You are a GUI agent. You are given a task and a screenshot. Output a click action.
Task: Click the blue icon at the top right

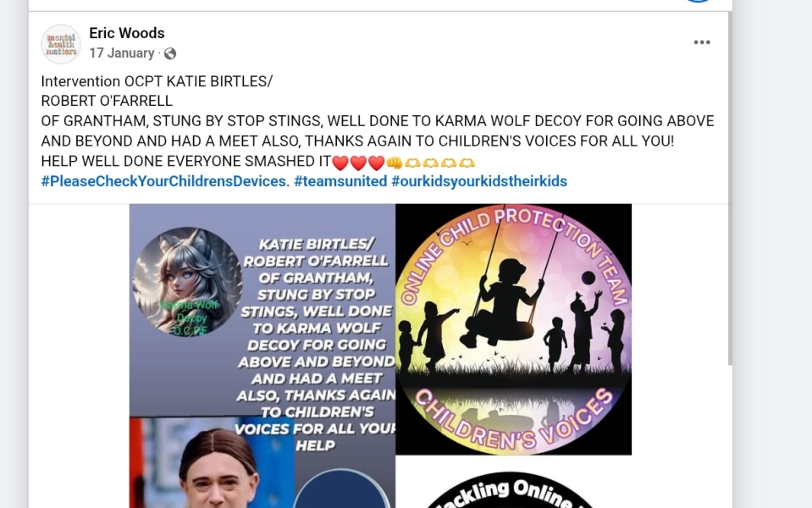click(x=698, y=1)
